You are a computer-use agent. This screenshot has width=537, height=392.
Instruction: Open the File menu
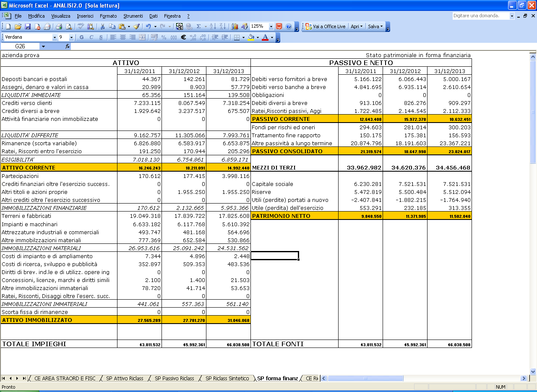click(x=18, y=16)
